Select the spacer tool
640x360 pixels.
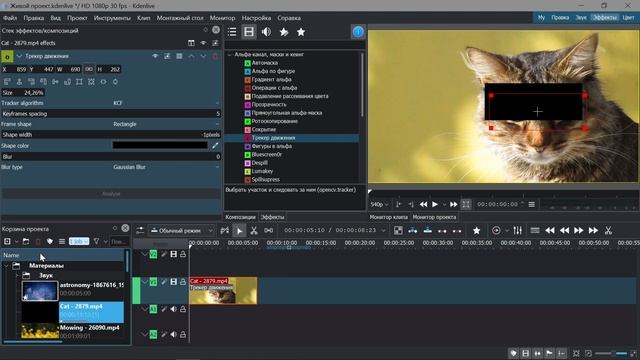[x=269, y=231]
